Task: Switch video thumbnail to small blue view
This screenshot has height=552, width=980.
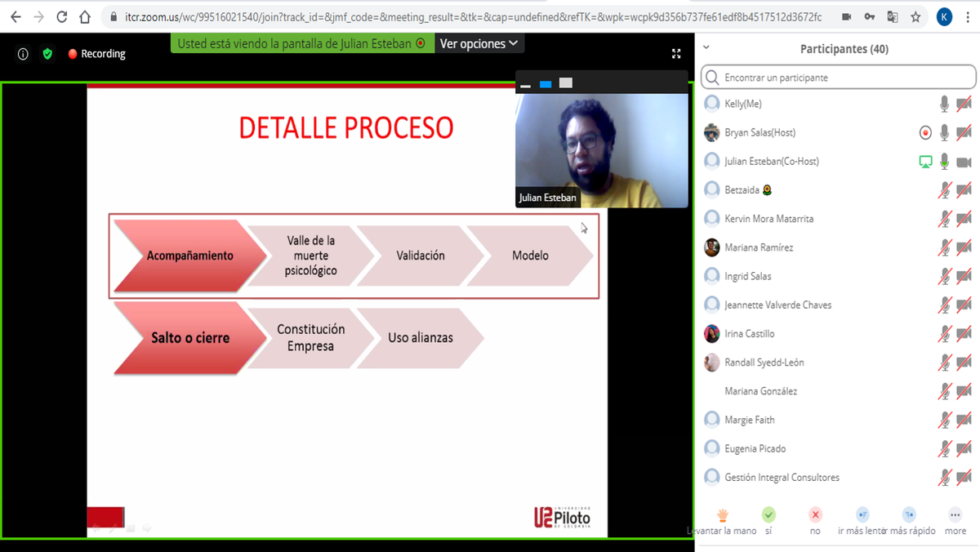Action: [546, 84]
